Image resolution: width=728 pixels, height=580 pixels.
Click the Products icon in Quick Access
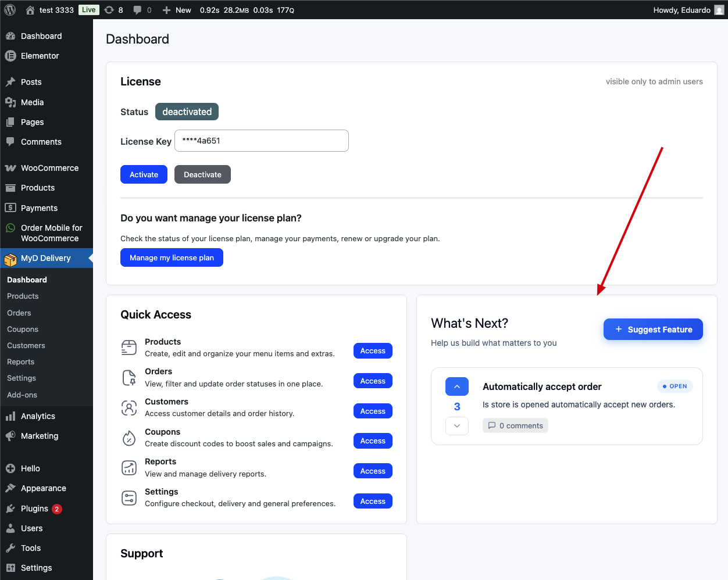tap(129, 347)
